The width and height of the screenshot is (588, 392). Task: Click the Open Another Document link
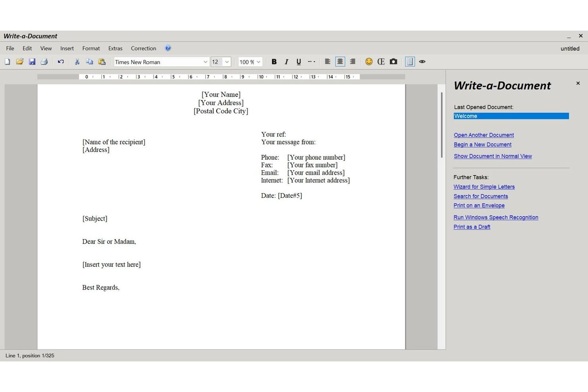pyautogui.click(x=484, y=135)
